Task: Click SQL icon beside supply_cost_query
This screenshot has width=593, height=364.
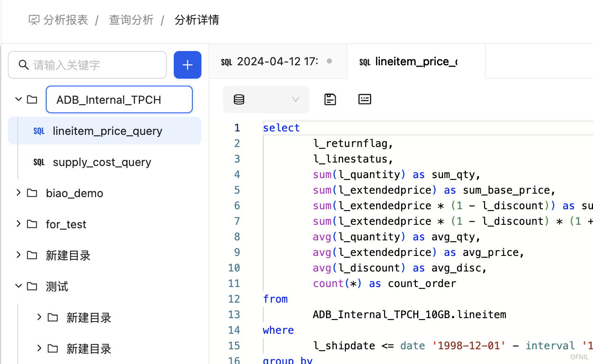Action: tap(39, 162)
